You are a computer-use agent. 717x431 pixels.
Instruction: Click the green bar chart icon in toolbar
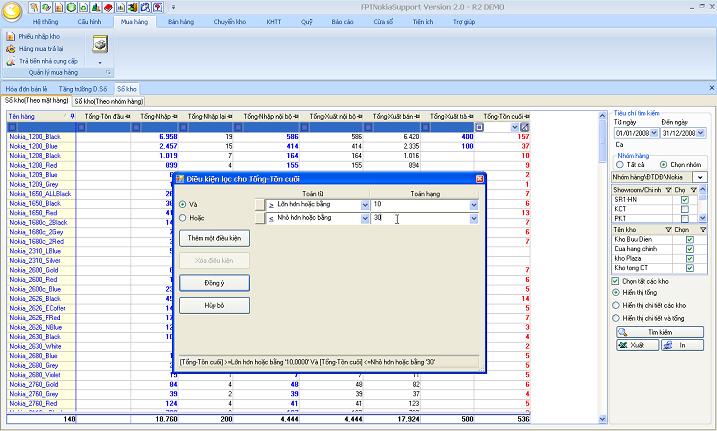tap(96, 7)
